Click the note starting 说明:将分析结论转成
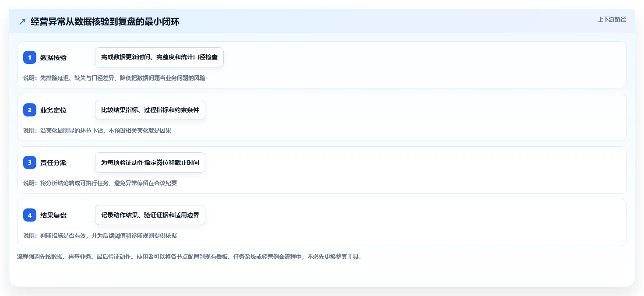 (x=100, y=183)
